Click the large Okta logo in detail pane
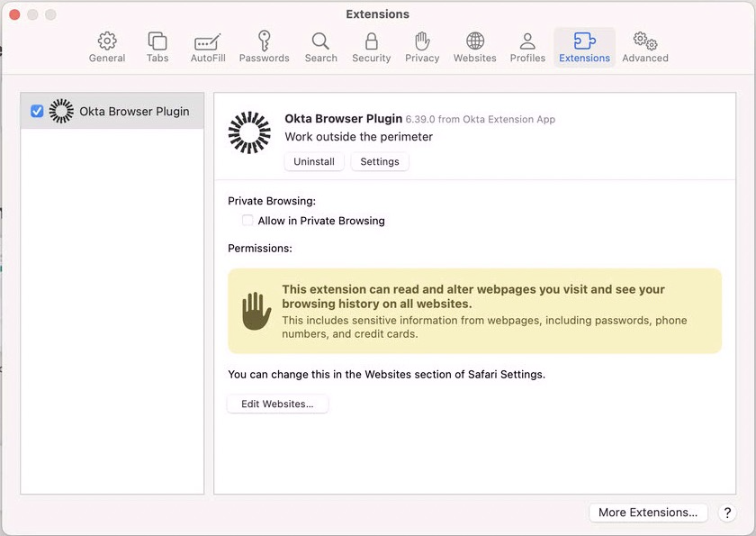The image size is (756, 536). (x=249, y=132)
